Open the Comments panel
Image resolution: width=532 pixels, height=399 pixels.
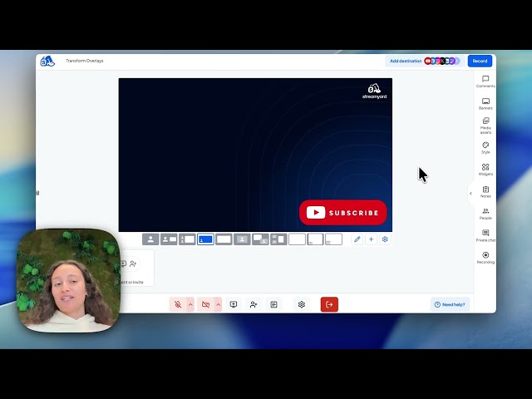(485, 81)
